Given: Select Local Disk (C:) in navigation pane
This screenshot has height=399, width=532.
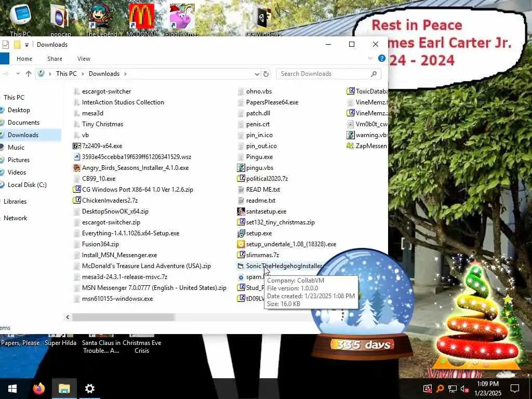Looking at the screenshot, I should pos(27,185).
